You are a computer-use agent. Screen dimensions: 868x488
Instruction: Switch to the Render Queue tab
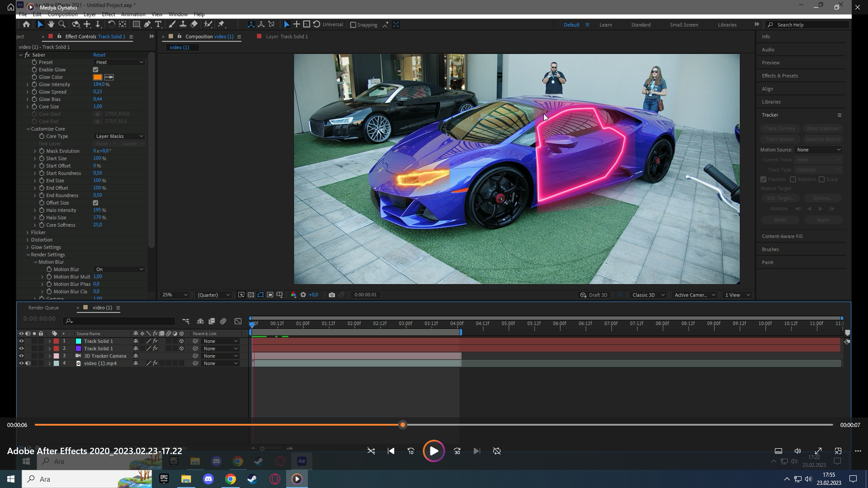point(43,308)
